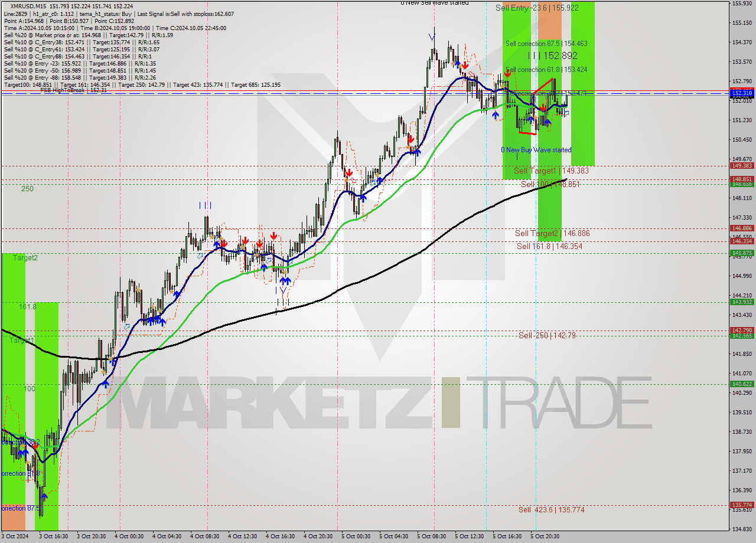The height and width of the screenshot is (543, 756).
Task: Select the green 145.875 price axis tag
Action: (742, 253)
